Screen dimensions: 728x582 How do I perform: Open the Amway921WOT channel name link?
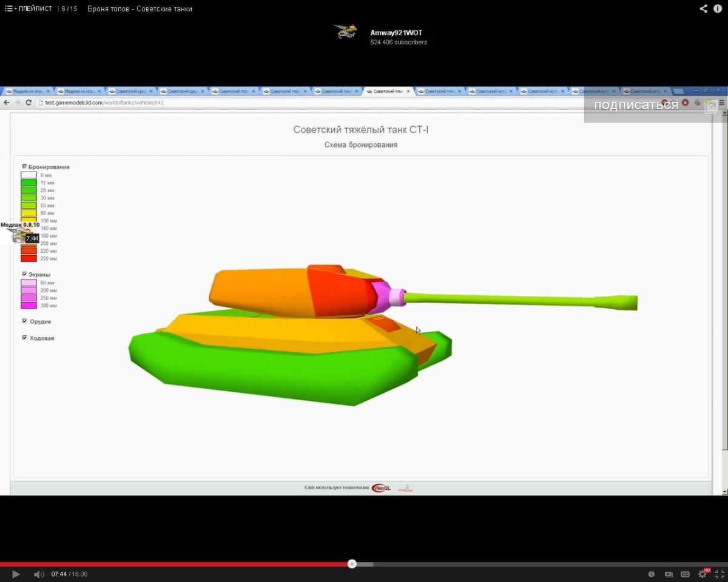click(x=396, y=33)
